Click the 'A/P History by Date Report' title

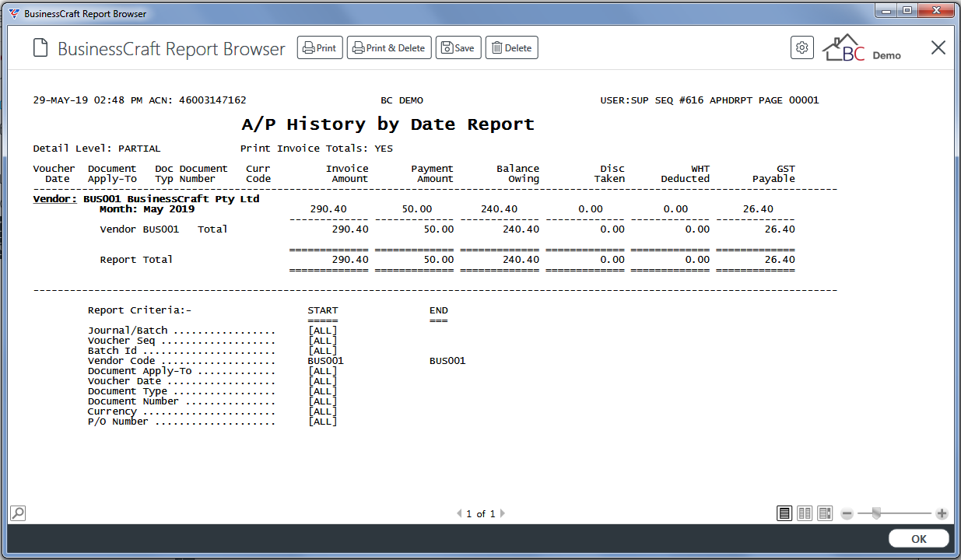[388, 124]
